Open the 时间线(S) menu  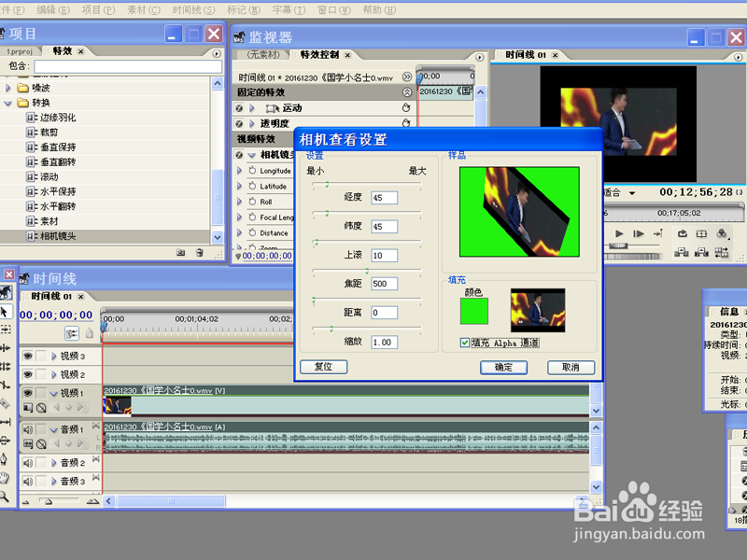193,9
